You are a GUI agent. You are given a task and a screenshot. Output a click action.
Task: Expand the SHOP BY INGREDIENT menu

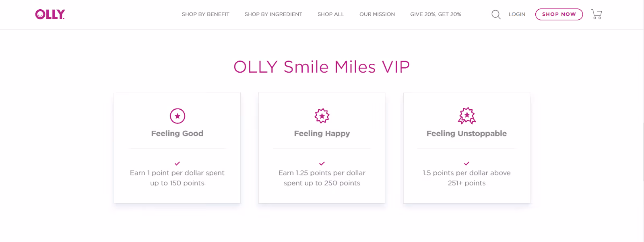pyautogui.click(x=273, y=14)
